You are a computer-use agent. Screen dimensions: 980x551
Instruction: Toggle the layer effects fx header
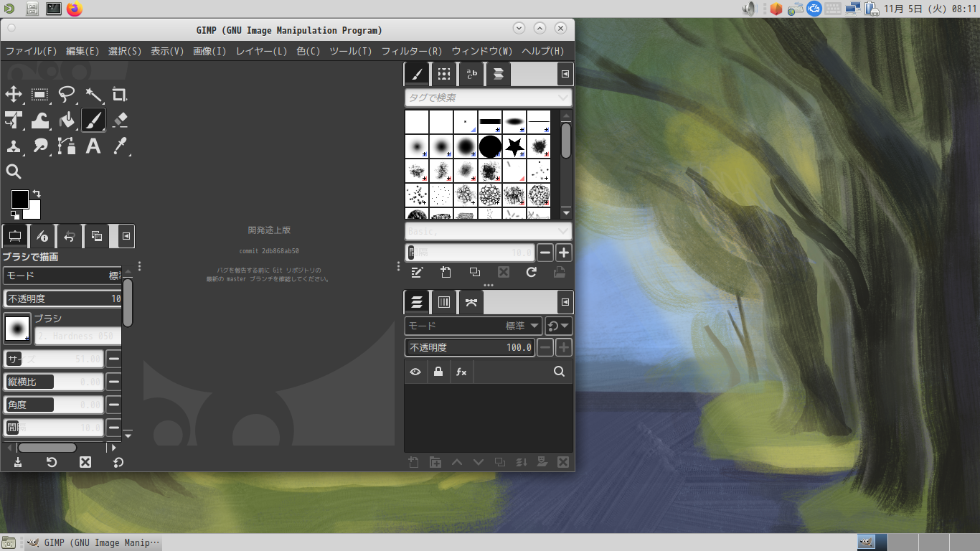(x=461, y=372)
